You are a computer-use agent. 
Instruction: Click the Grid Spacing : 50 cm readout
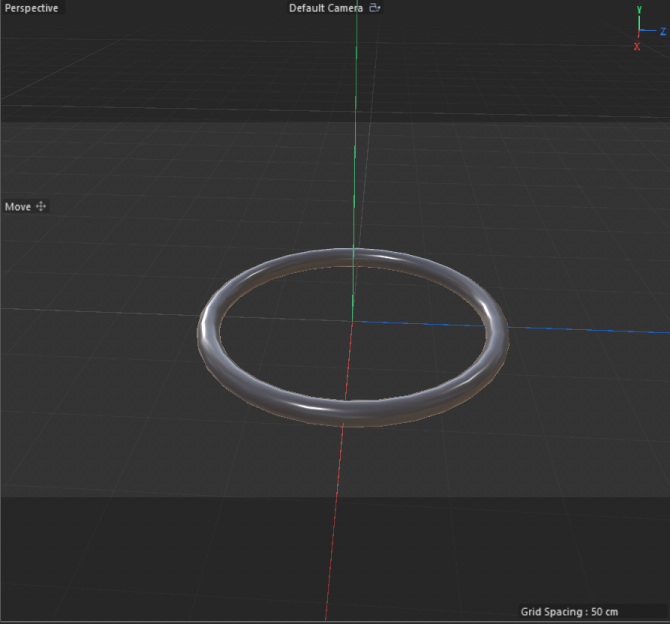[569, 612]
